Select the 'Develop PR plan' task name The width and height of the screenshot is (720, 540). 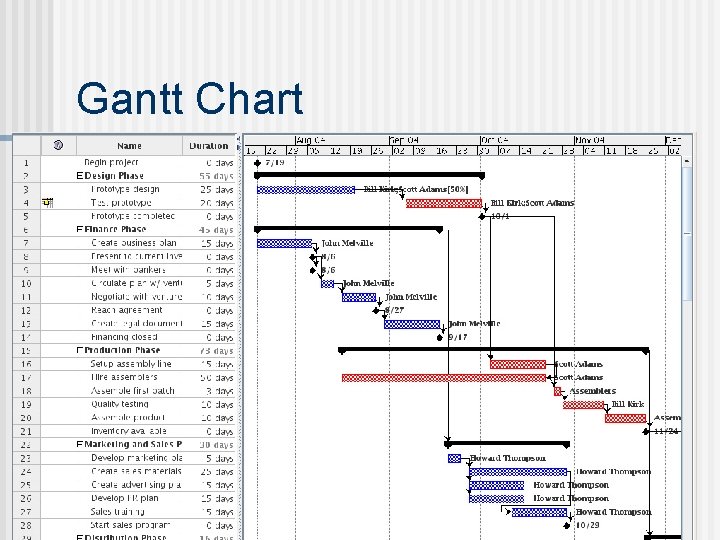pyautogui.click(x=124, y=498)
